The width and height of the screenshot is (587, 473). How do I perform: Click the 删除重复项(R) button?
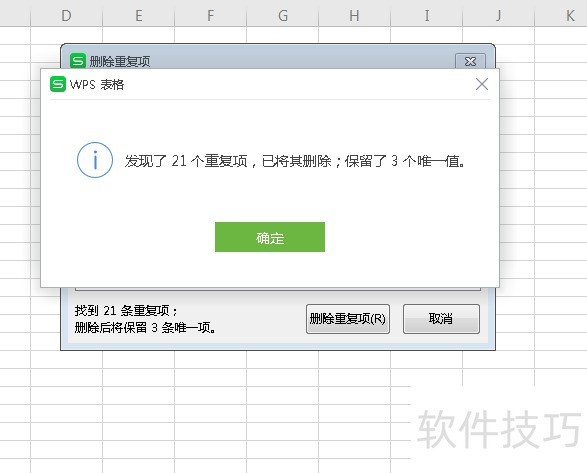pyautogui.click(x=348, y=319)
